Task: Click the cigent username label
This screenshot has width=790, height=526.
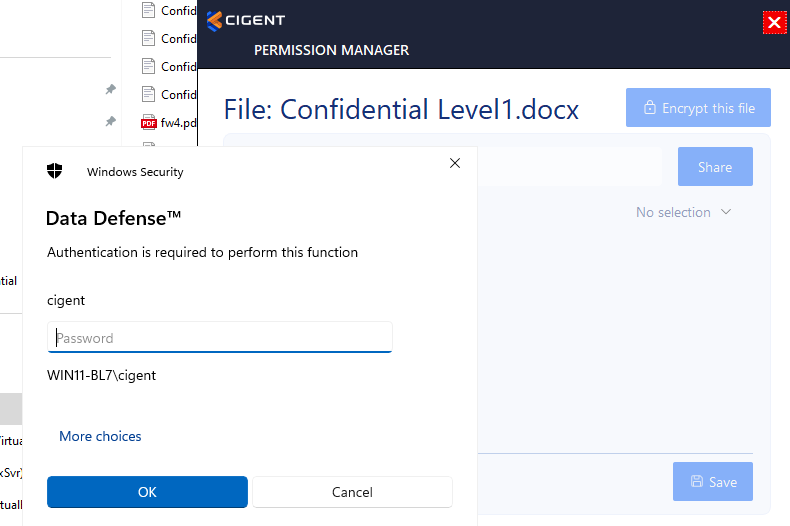Action: tap(66, 301)
